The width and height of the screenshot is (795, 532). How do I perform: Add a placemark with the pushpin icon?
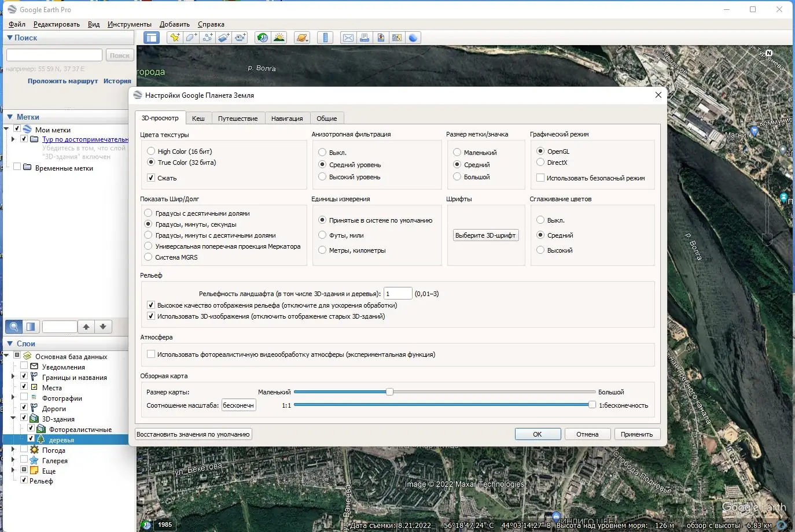(175, 38)
